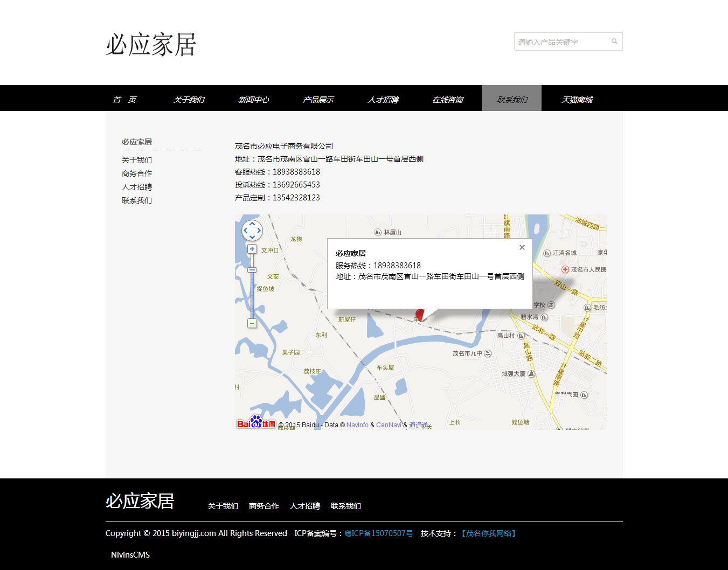Image resolution: width=728 pixels, height=570 pixels.
Task: Zoom out using the bottom minus button
Action: coord(252,323)
